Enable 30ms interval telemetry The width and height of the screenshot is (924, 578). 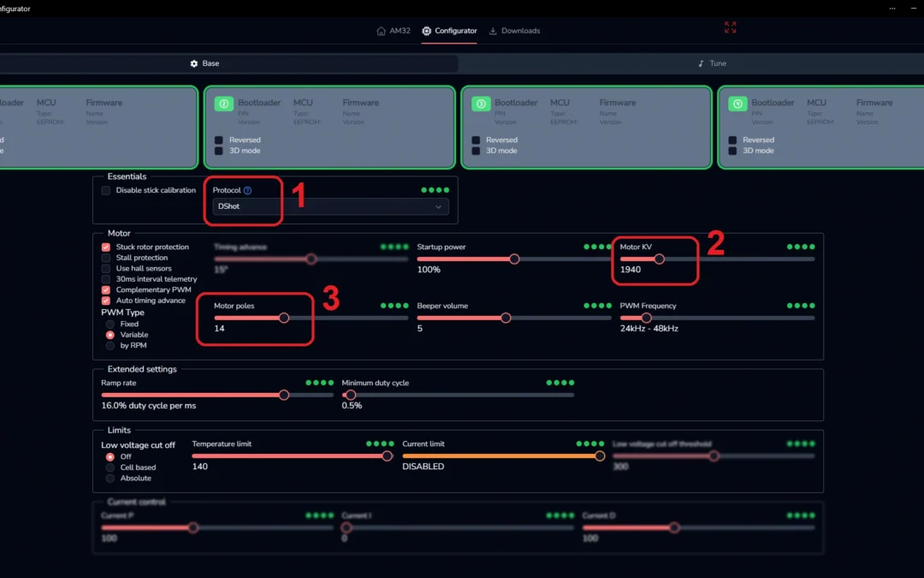[105, 279]
